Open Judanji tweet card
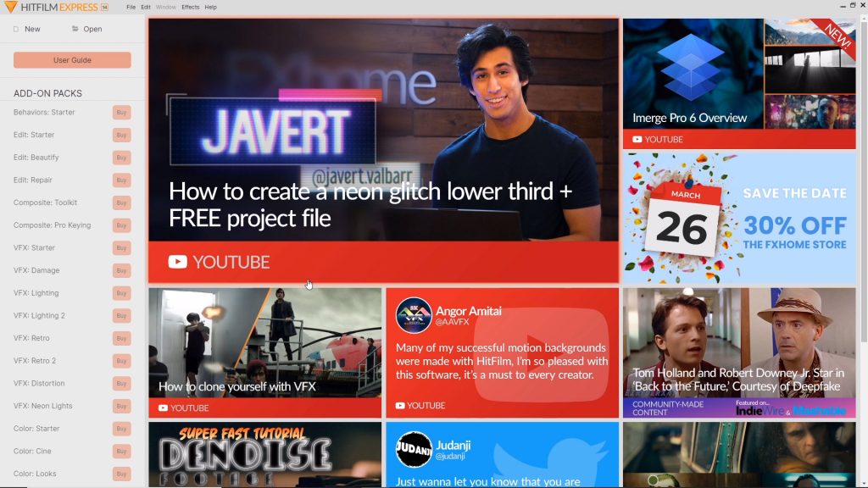868x488 pixels. [x=502, y=455]
